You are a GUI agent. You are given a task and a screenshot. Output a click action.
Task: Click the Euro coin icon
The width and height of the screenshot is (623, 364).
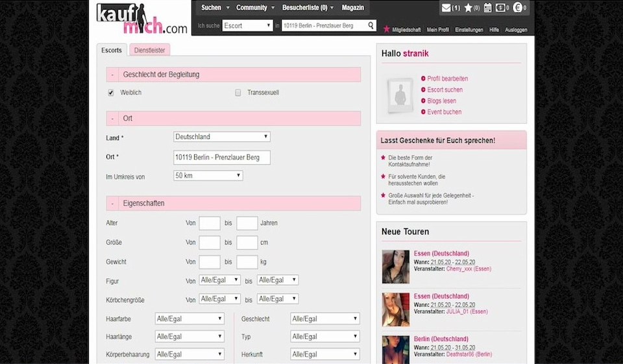(x=517, y=8)
